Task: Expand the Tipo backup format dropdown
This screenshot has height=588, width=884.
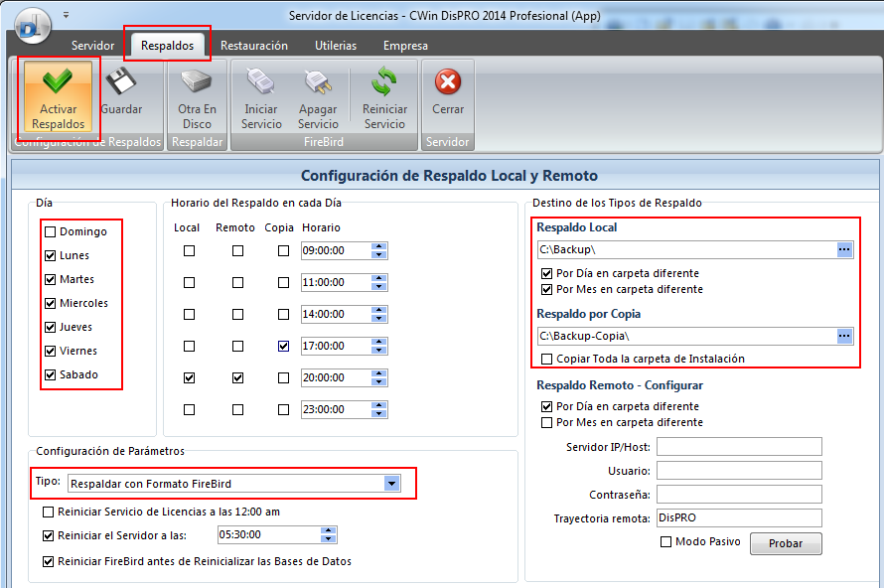Action: 392,484
